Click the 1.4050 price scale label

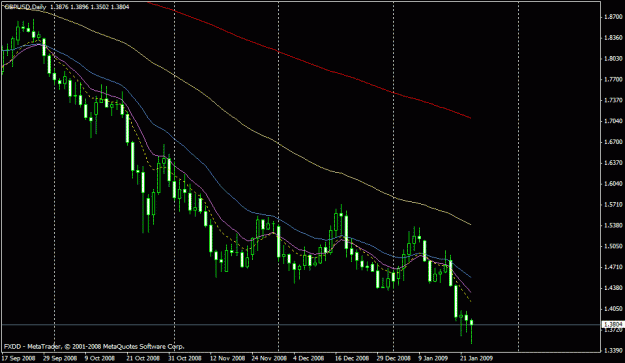[x=613, y=308]
